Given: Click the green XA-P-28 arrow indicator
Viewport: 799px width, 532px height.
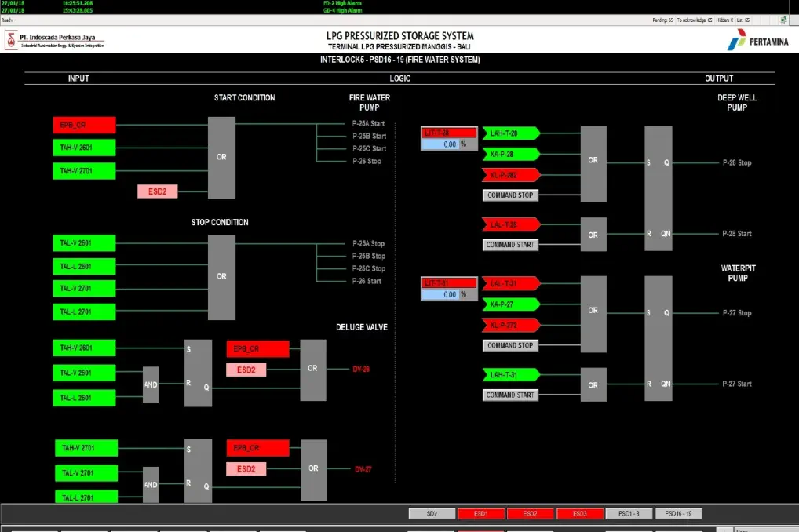Looking at the screenshot, I should click(x=509, y=154).
